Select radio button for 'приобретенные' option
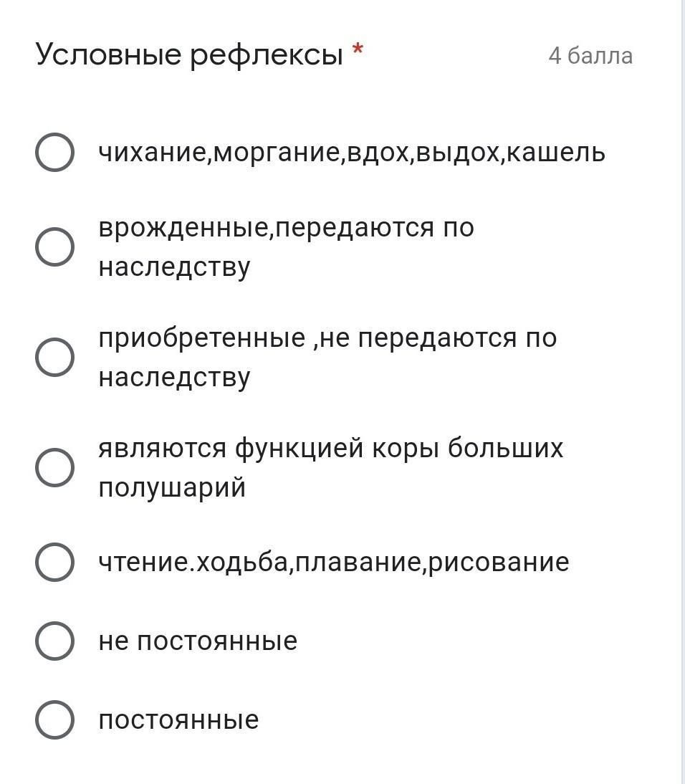Screen dimensions: 685x784 click(54, 357)
